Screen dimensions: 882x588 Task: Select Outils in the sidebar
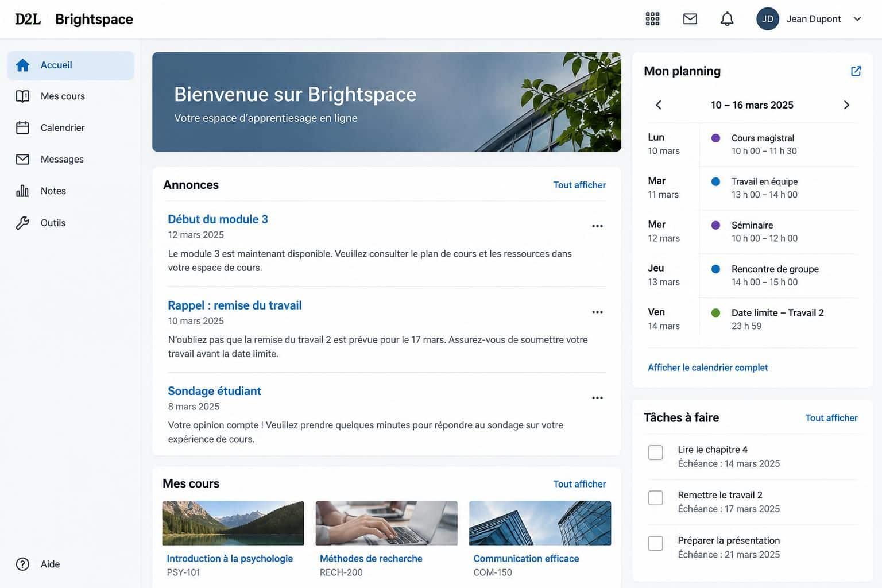tap(71, 223)
